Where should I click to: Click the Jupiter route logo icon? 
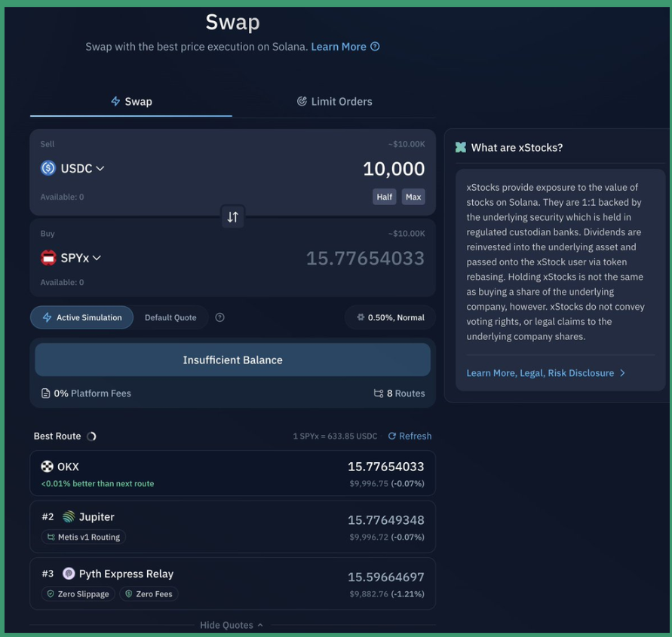(69, 517)
